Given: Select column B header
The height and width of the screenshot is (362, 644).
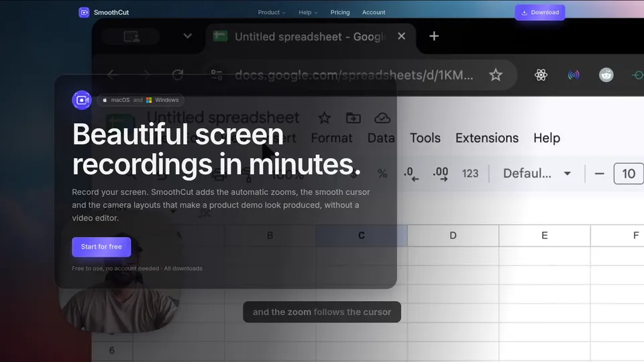Looking at the screenshot, I should pyautogui.click(x=270, y=235).
